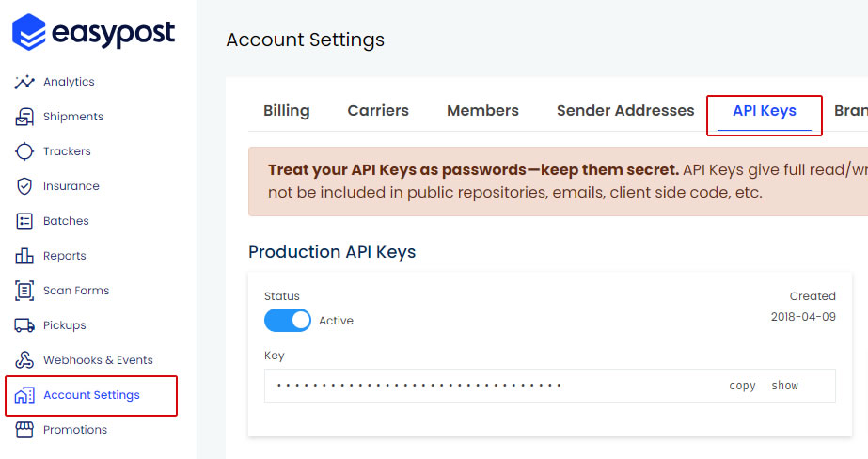
Task: Open Webhooks & Events
Action: (x=98, y=360)
